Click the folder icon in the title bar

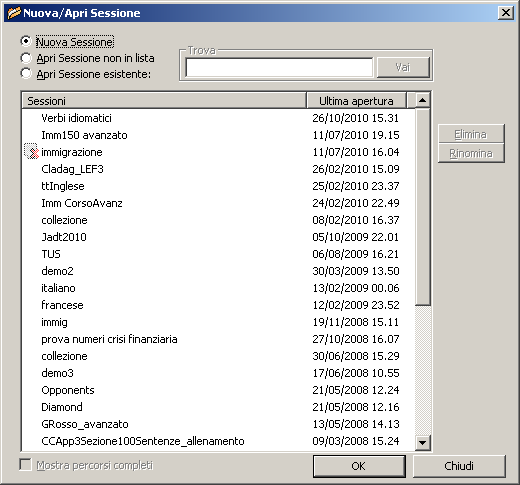tap(14, 13)
